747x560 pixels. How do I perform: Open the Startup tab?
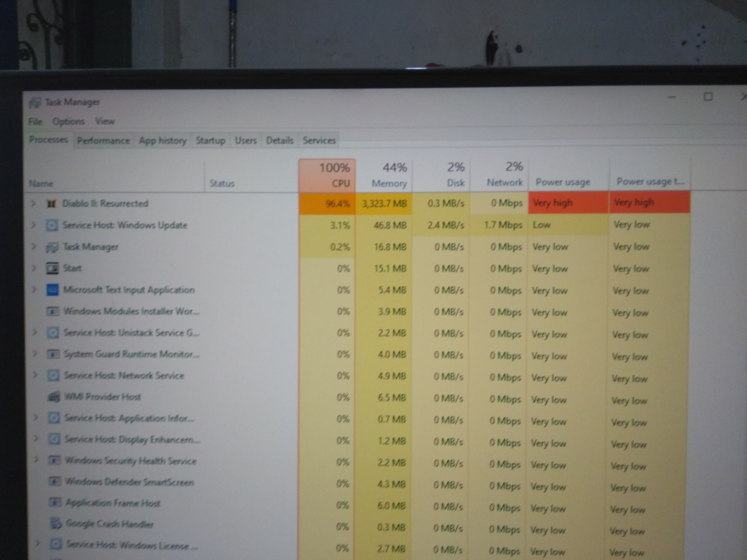point(210,141)
